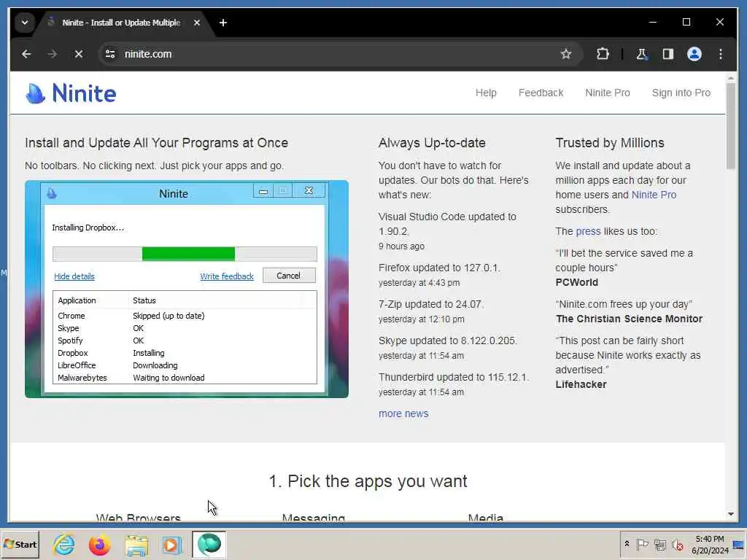Follow the 'more news' link
The image size is (747, 560).
click(403, 414)
